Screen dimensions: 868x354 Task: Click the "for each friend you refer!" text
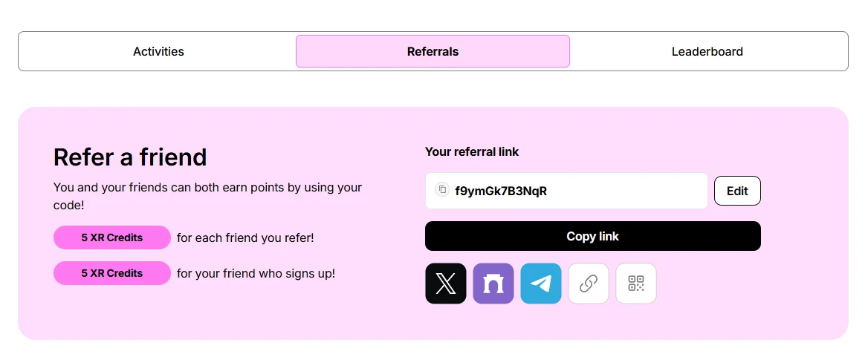[245, 238]
